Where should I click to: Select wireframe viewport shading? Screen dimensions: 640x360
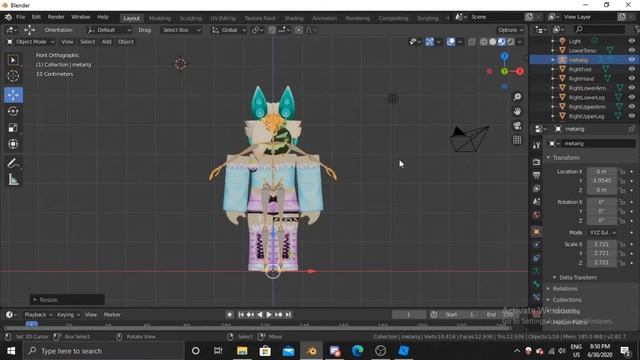point(484,42)
